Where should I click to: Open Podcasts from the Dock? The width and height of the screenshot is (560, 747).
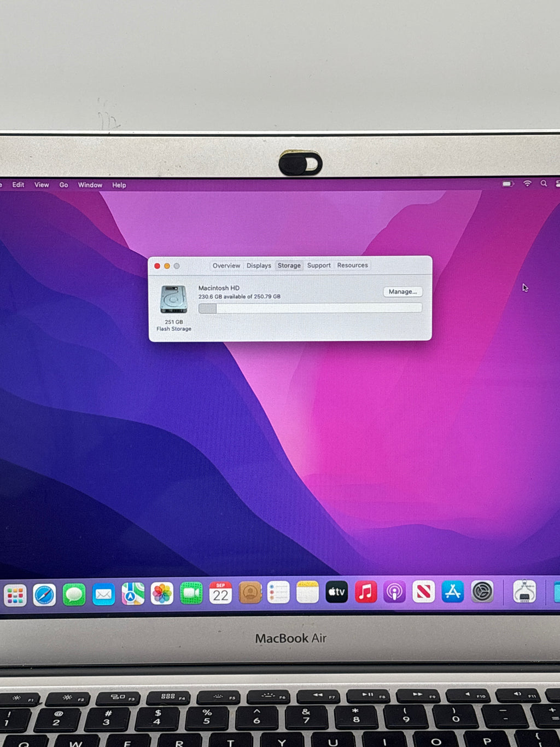[x=394, y=592]
